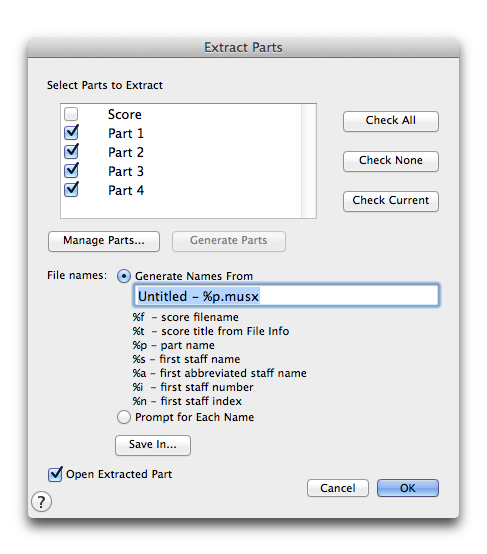Uncheck the Part 2 checkbox

click(x=71, y=152)
